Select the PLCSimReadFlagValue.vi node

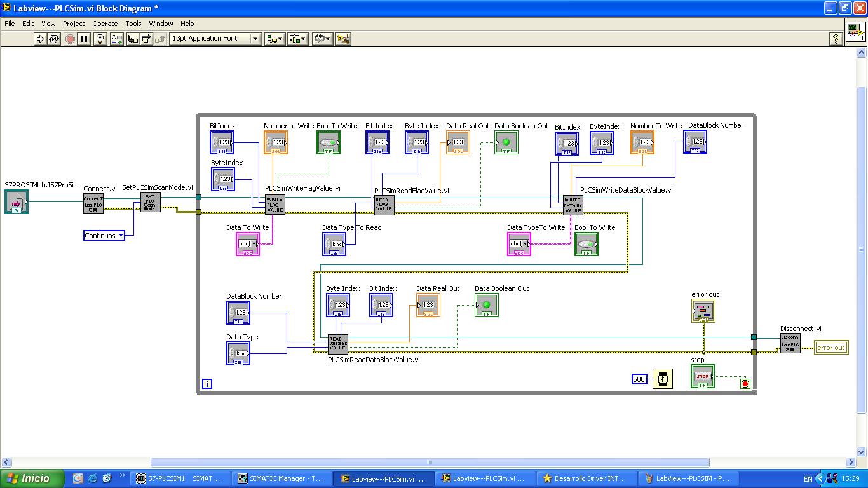384,205
